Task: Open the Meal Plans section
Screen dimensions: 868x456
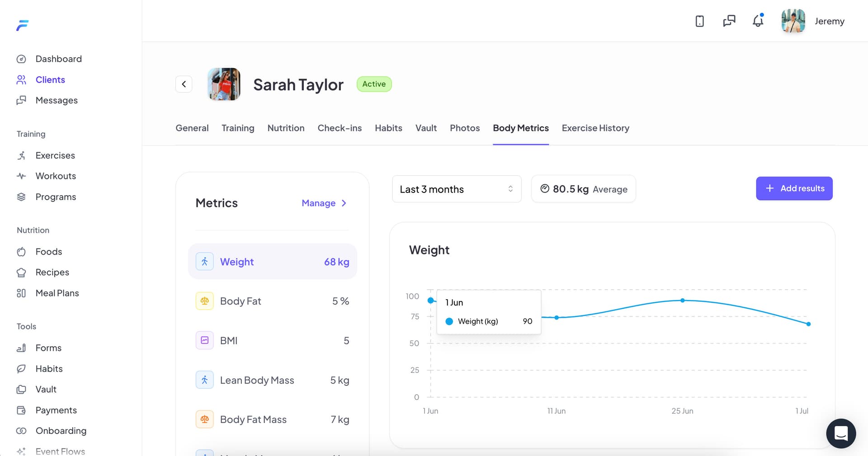Action: 57,293
